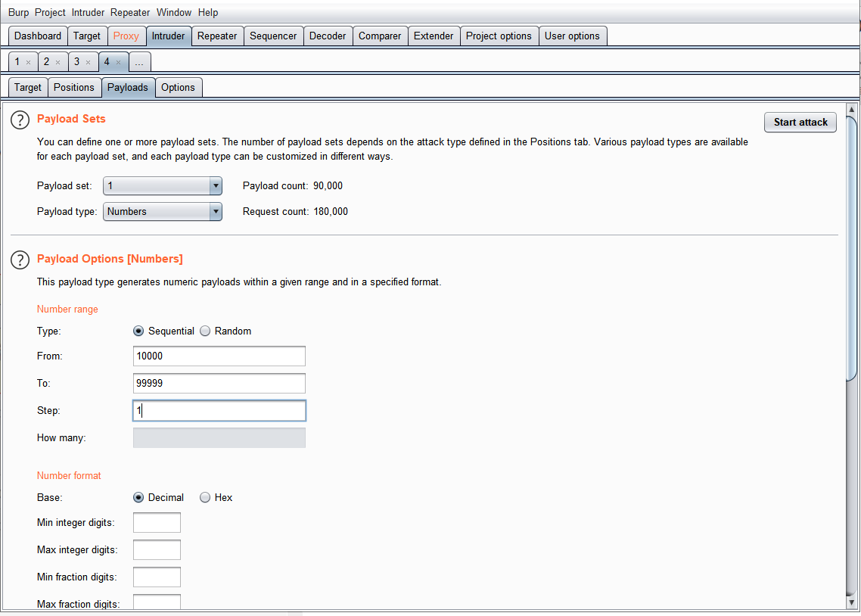Image resolution: width=861 pixels, height=616 pixels.
Task: Expand the Payload set dropdown
Action: pyautogui.click(x=216, y=186)
